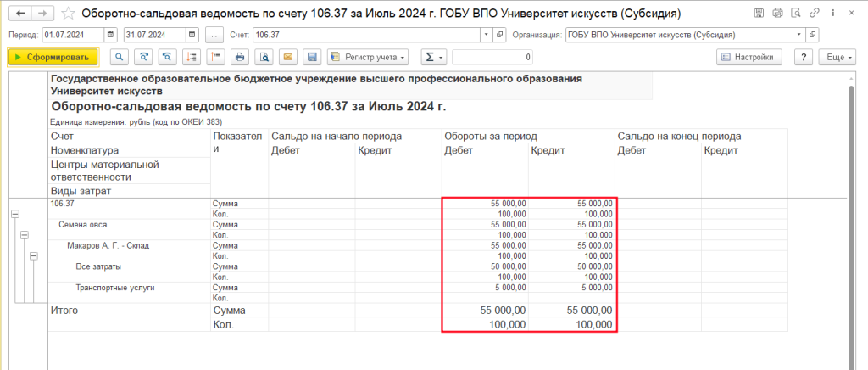Click the start date field 01.07.2024
Image resolution: width=868 pixels, height=370 pixels.
(x=74, y=35)
